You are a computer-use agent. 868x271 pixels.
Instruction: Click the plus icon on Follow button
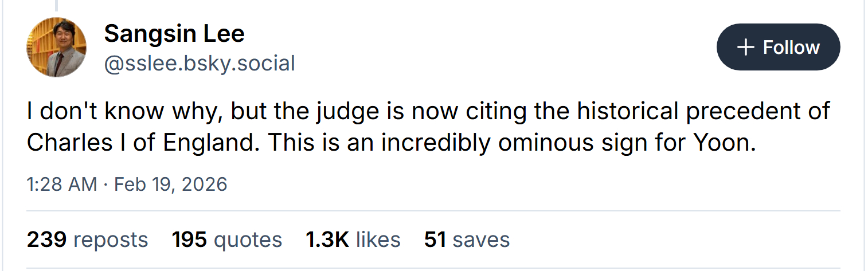point(745,47)
